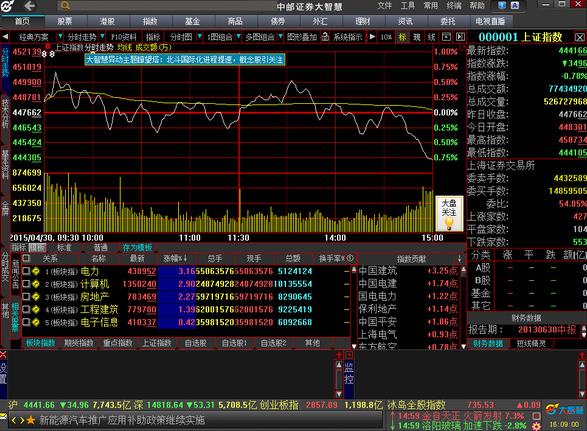Open the 文件 menu
The width and height of the screenshot is (587, 431).
point(384,6)
